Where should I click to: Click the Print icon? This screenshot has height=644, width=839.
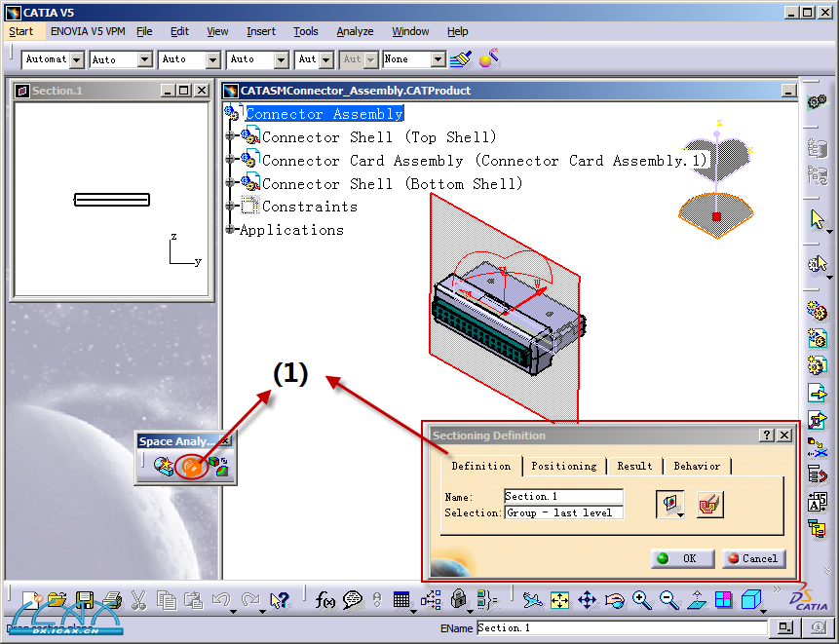click(x=111, y=600)
